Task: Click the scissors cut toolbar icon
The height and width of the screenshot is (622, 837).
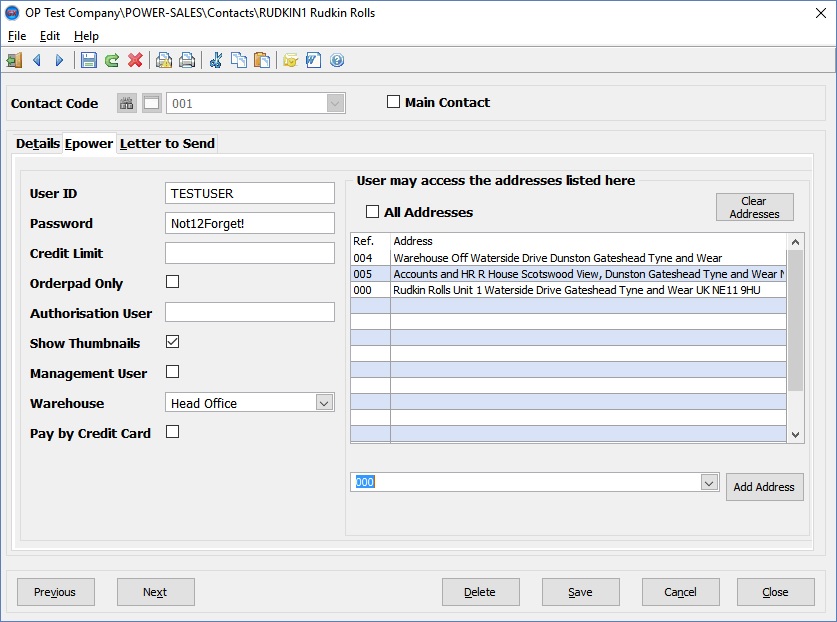Action: (x=215, y=61)
